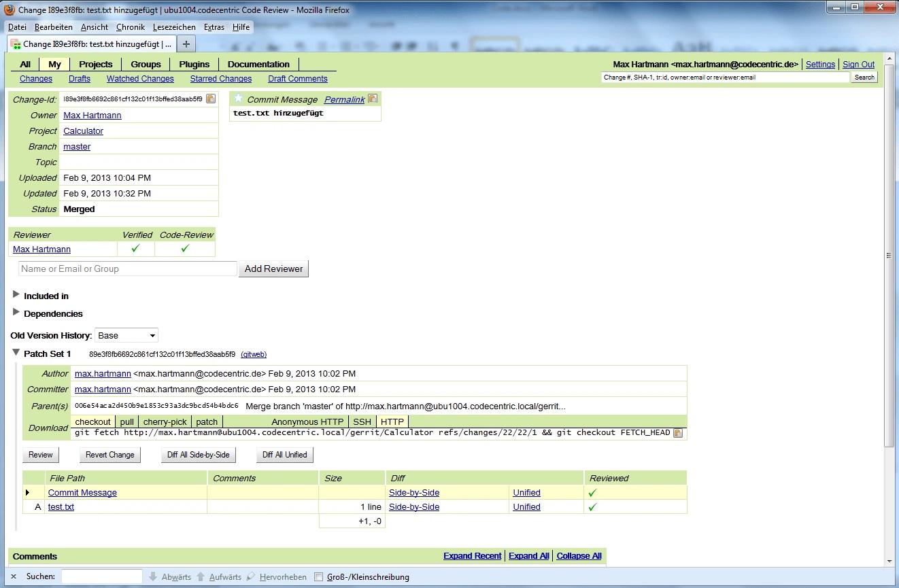
Task: Click the Name or Email reviewer field
Action: pyautogui.click(x=128, y=269)
